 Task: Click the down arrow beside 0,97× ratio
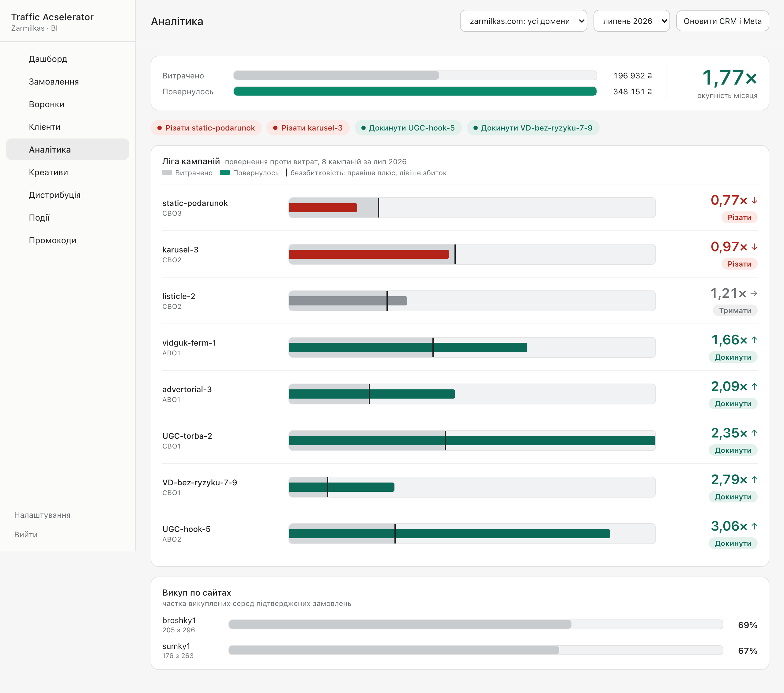pos(754,247)
